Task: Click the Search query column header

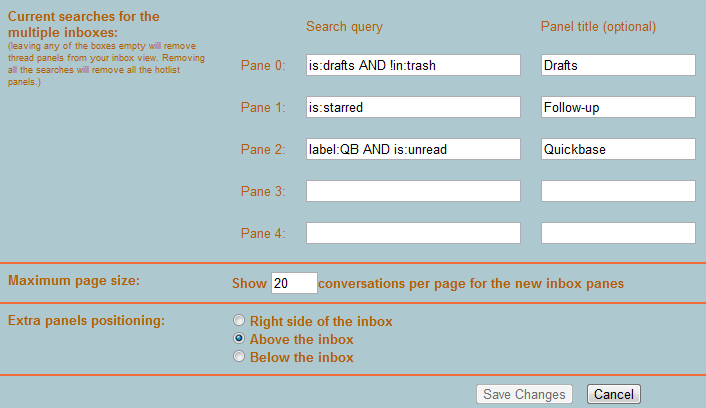Action: click(x=344, y=25)
